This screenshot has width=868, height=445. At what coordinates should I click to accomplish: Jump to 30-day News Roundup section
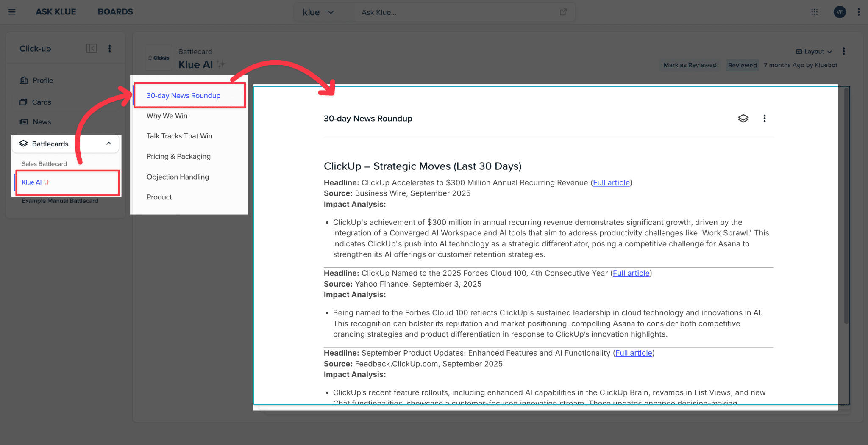tap(184, 96)
